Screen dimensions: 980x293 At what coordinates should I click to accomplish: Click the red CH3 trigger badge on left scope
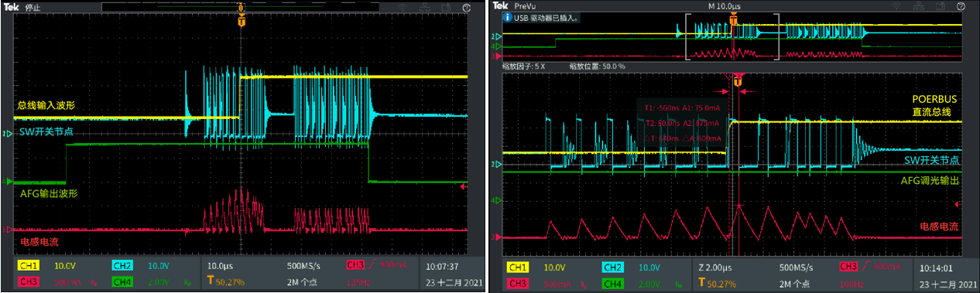point(355,265)
